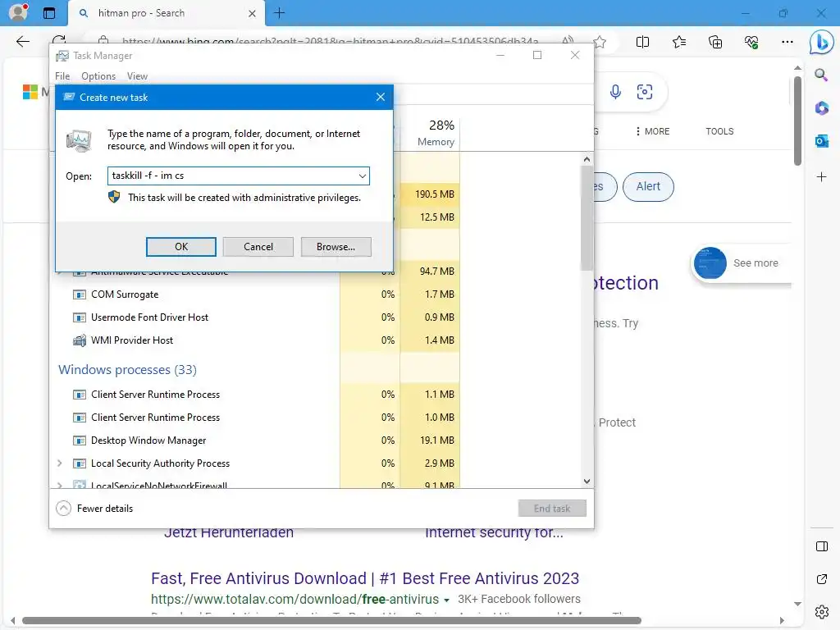
Task: Open Outlook from the Edge sidebar
Action: click(821, 141)
